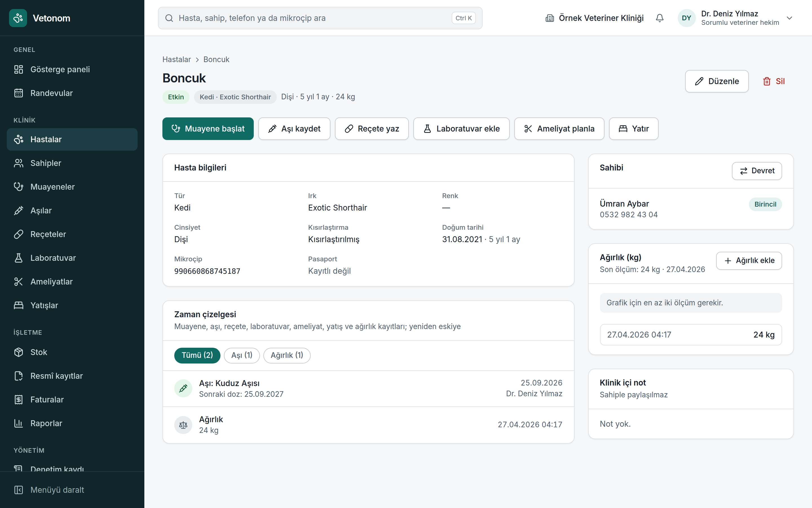Click the red Sil delete button
Image resolution: width=812 pixels, height=508 pixels.
click(x=773, y=81)
